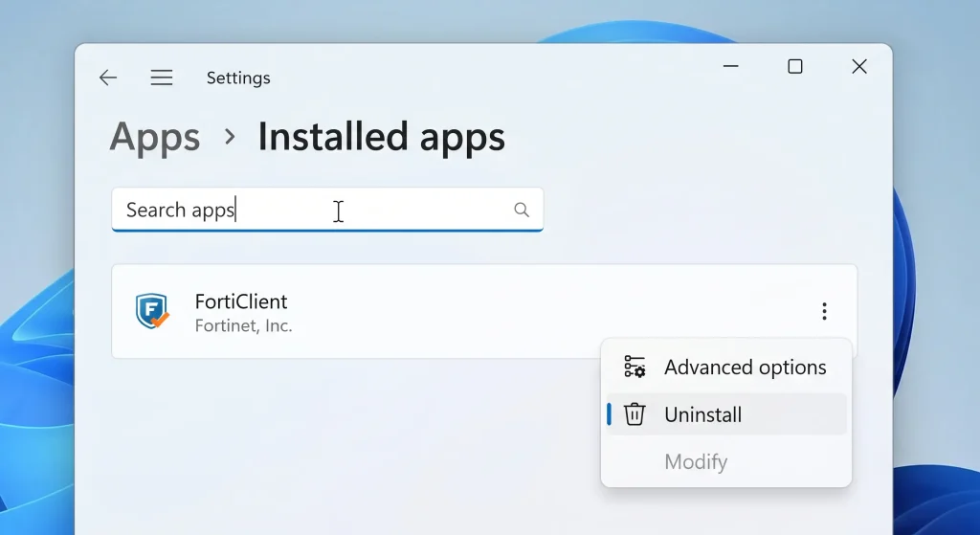Click the search magnifier icon
This screenshot has width=980, height=535.
pyautogui.click(x=522, y=210)
